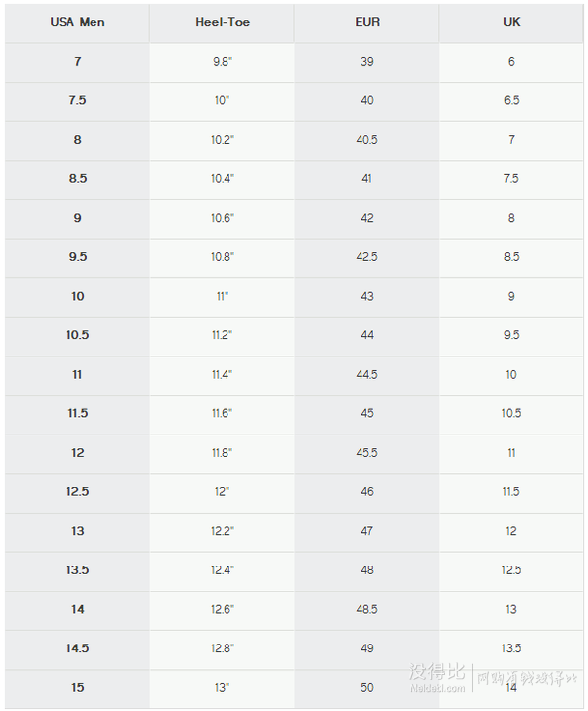Select the 11.4" heel-toe measurement
The height and width of the screenshot is (711, 588).
[x=222, y=375]
